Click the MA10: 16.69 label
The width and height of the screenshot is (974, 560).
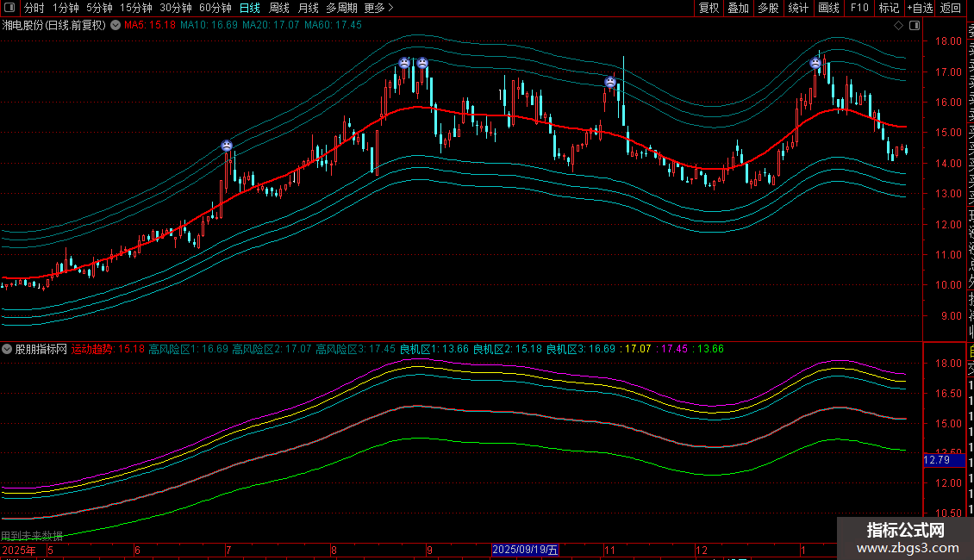209,25
